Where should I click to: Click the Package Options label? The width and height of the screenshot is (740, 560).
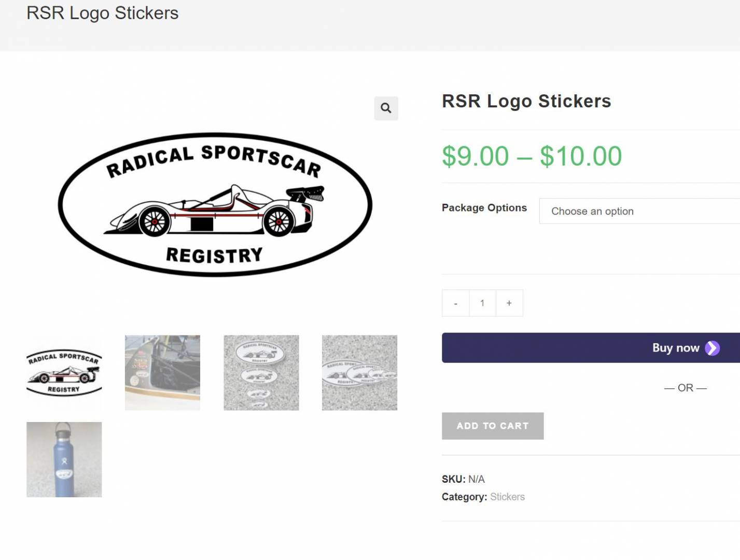click(484, 208)
